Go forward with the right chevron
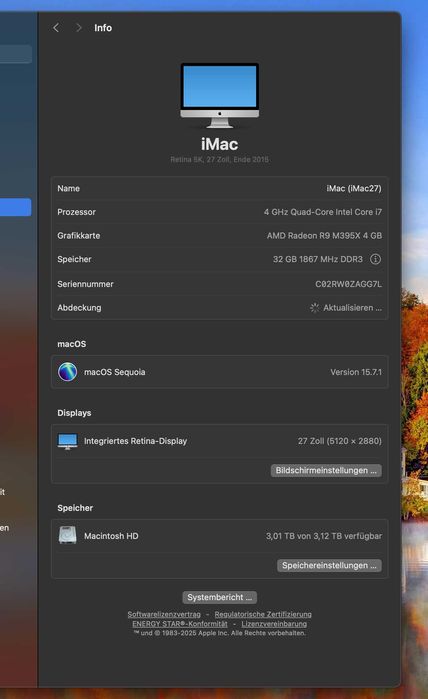 tap(79, 28)
